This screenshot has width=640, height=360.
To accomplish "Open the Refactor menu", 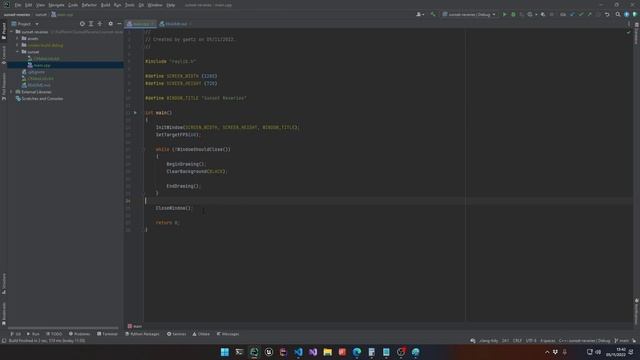I will [89, 5].
